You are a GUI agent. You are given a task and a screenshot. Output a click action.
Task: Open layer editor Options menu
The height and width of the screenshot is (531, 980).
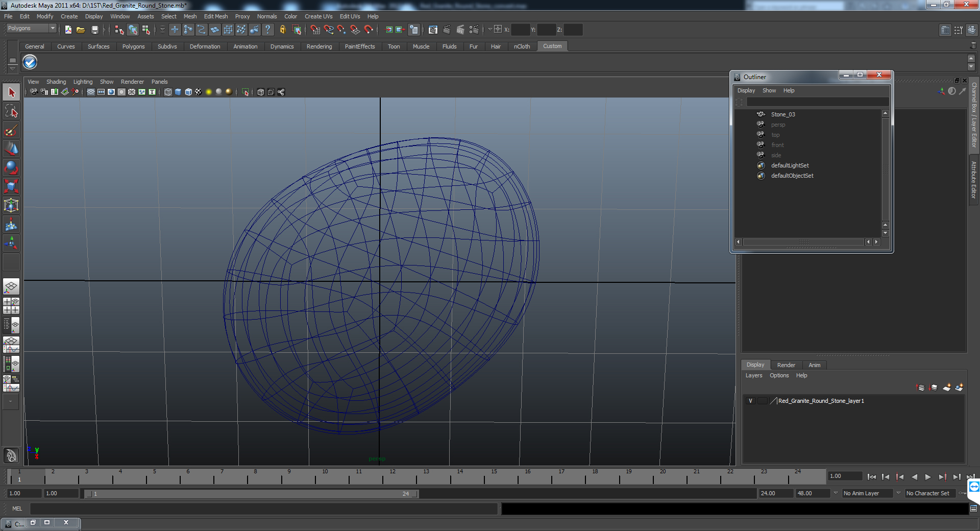coord(779,375)
